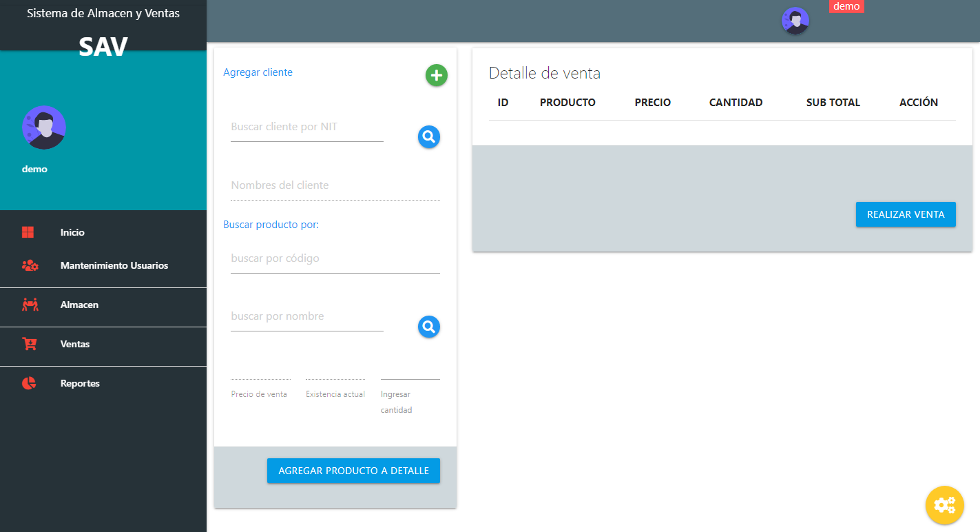Image resolution: width=980 pixels, height=532 pixels.
Task: Click the buscar por código input field
Action: point(335,259)
